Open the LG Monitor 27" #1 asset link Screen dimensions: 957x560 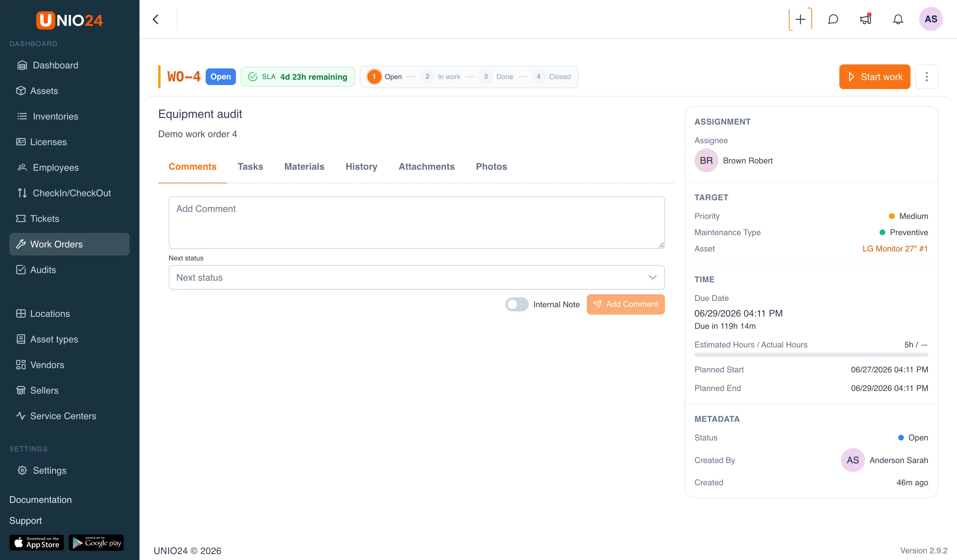tap(895, 249)
